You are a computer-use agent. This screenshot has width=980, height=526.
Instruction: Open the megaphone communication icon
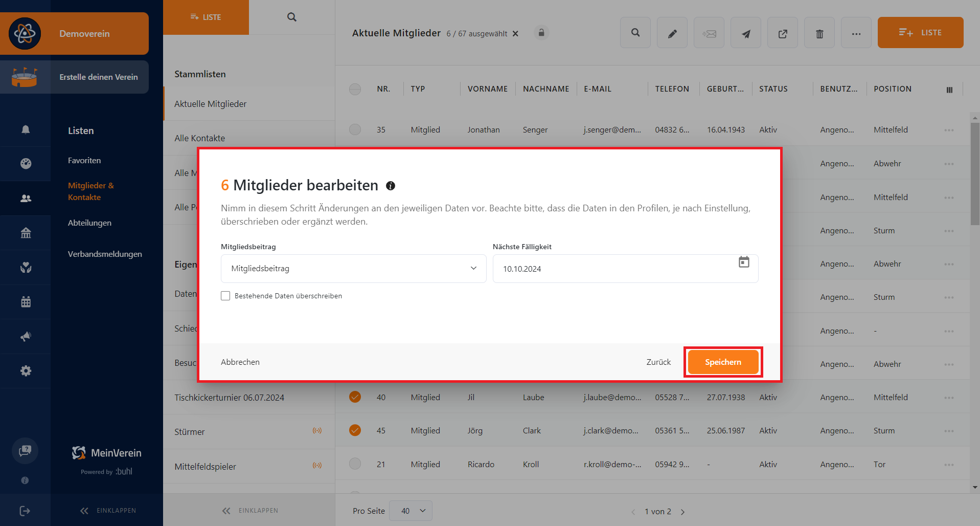pos(26,336)
